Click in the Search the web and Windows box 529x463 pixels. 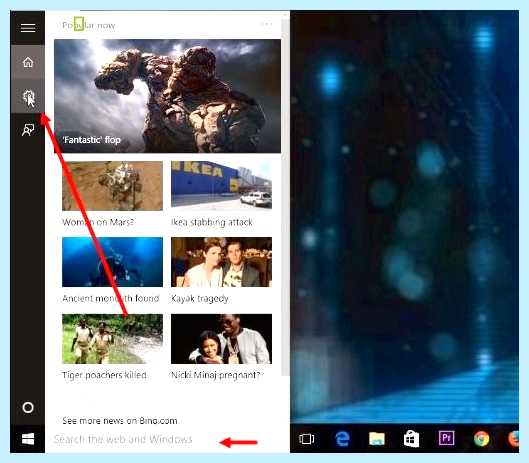167,439
